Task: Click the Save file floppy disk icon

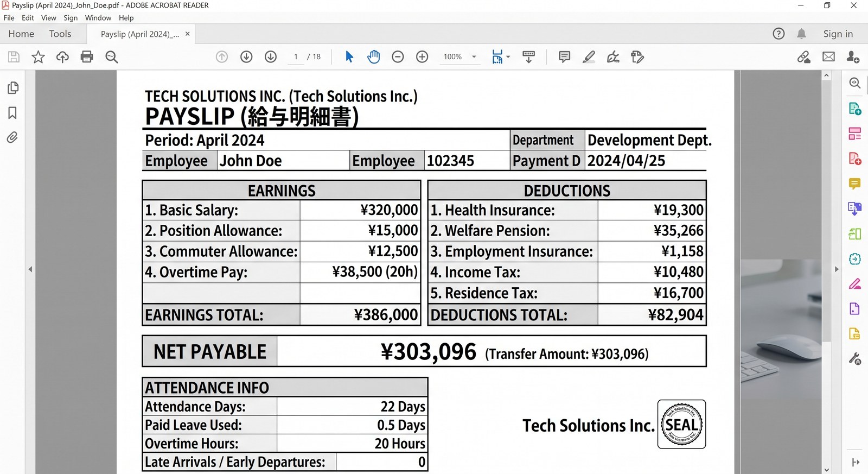Action: (x=14, y=57)
